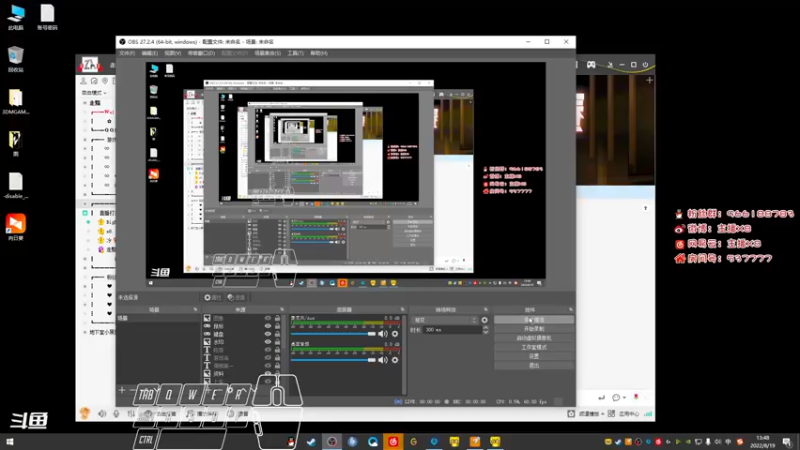Click the microphone icon in background window's bottom bar
The image size is (800, 450).
[116, 414]
